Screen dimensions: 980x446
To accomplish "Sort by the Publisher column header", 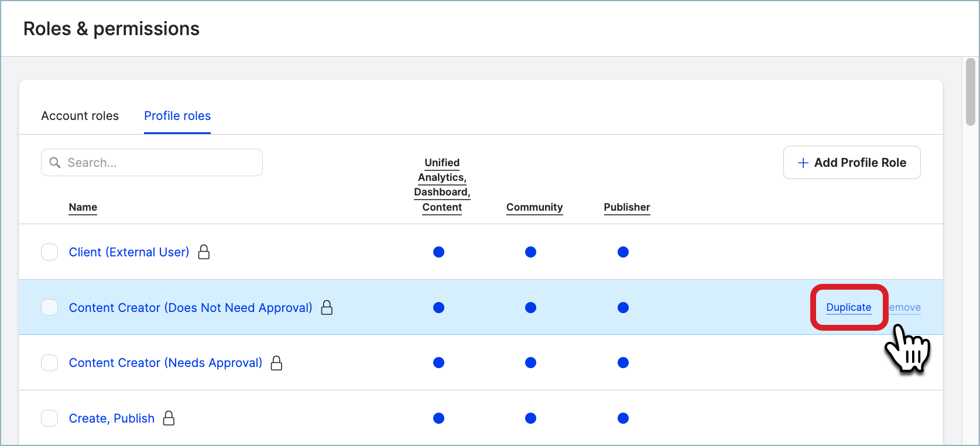I will tap(626, 207).
